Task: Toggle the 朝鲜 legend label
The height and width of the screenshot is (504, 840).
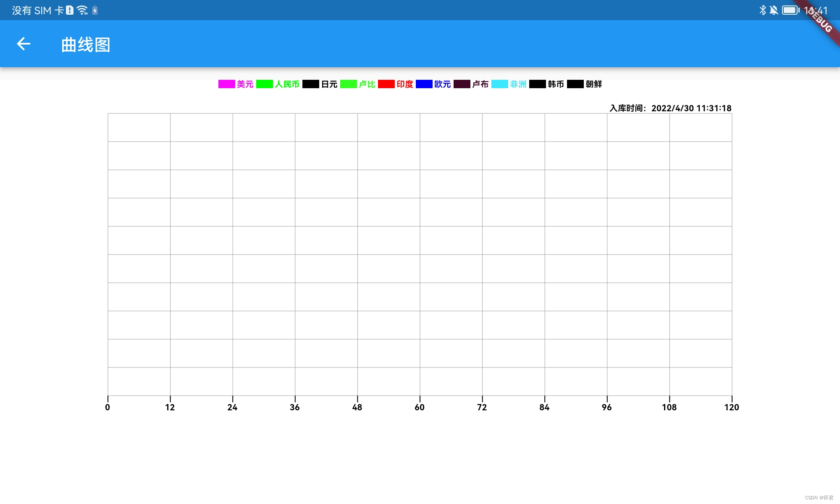Action: coord(594,84)
